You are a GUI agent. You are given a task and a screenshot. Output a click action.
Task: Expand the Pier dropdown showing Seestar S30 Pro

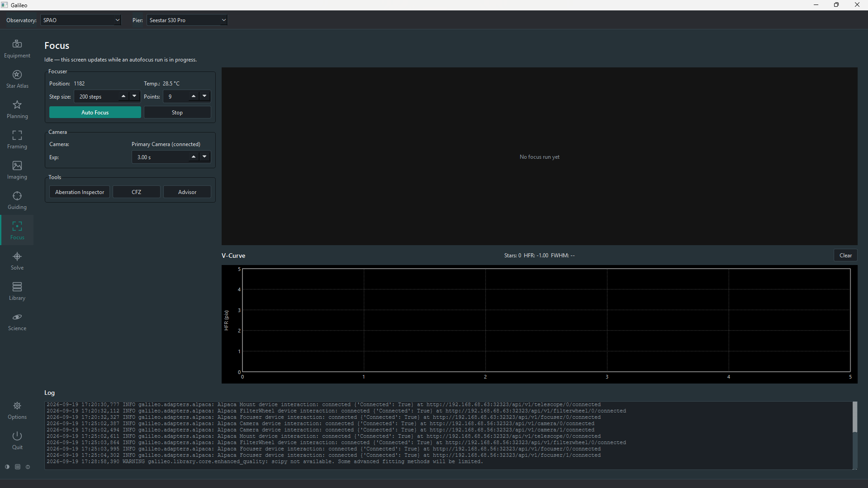point(187,20)
